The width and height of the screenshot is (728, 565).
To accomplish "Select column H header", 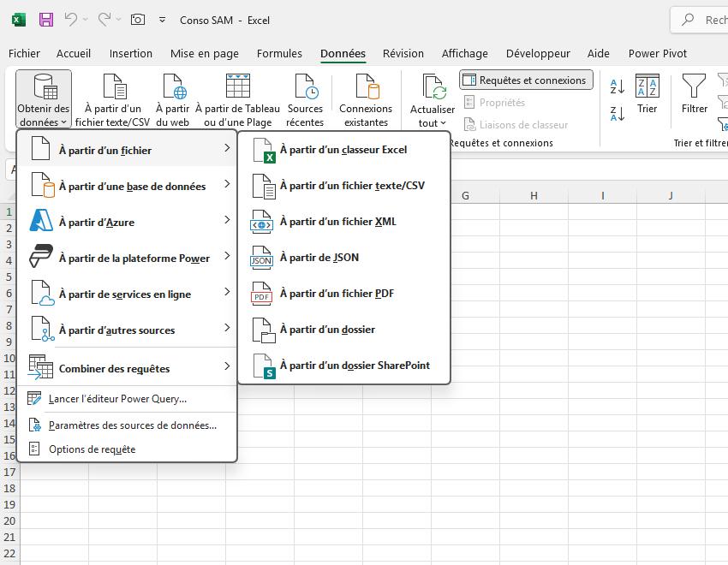I will pos(534,196).
